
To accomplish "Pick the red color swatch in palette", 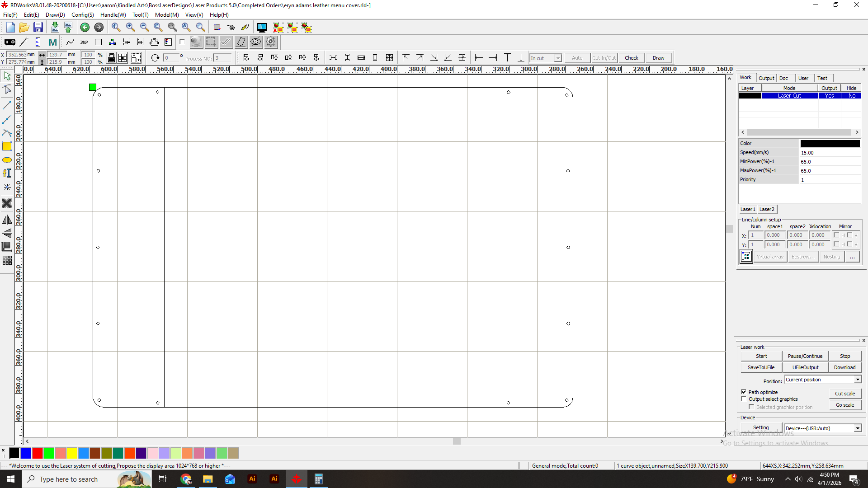I will coord(38,453).
